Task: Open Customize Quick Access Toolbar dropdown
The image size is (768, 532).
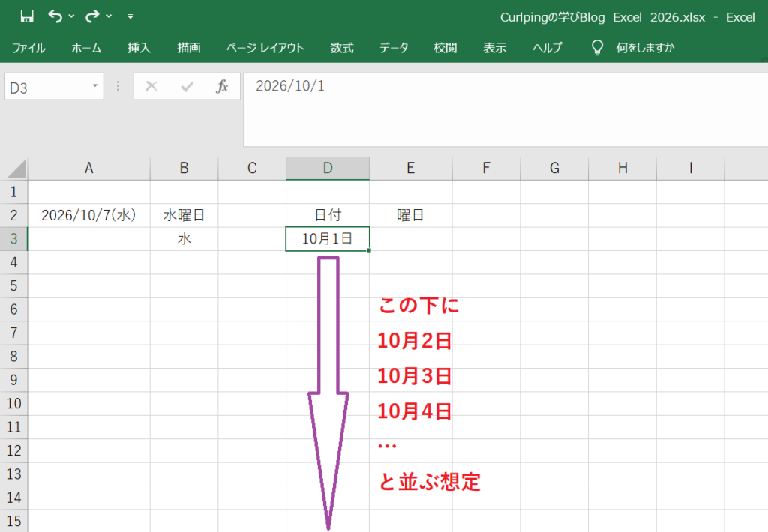Action: [130, 16]
